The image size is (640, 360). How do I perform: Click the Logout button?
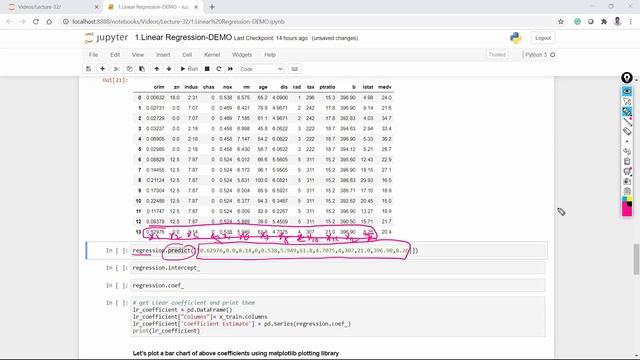[543, 38]
